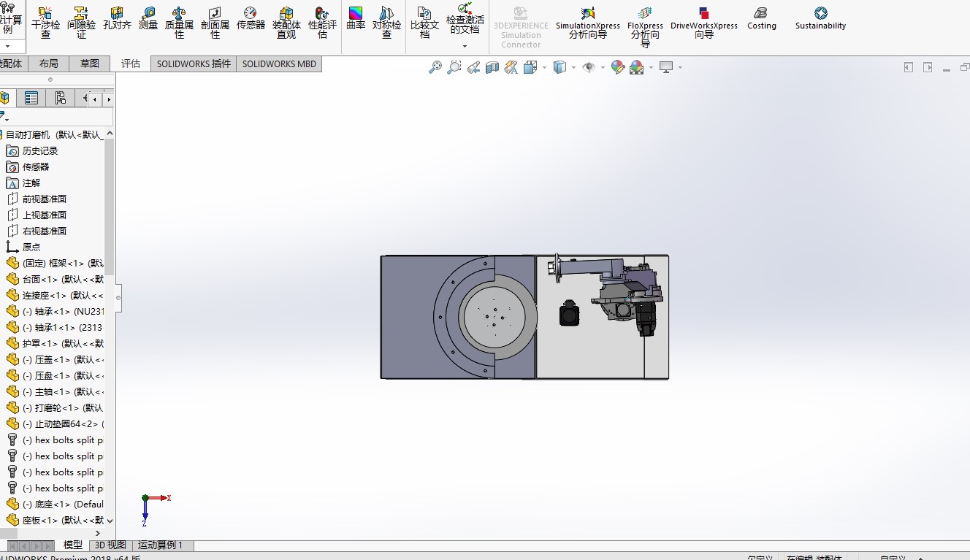
Task: Open the Display Style dropdown arrow
Action: pyautogui.click(x=573, y=67)
